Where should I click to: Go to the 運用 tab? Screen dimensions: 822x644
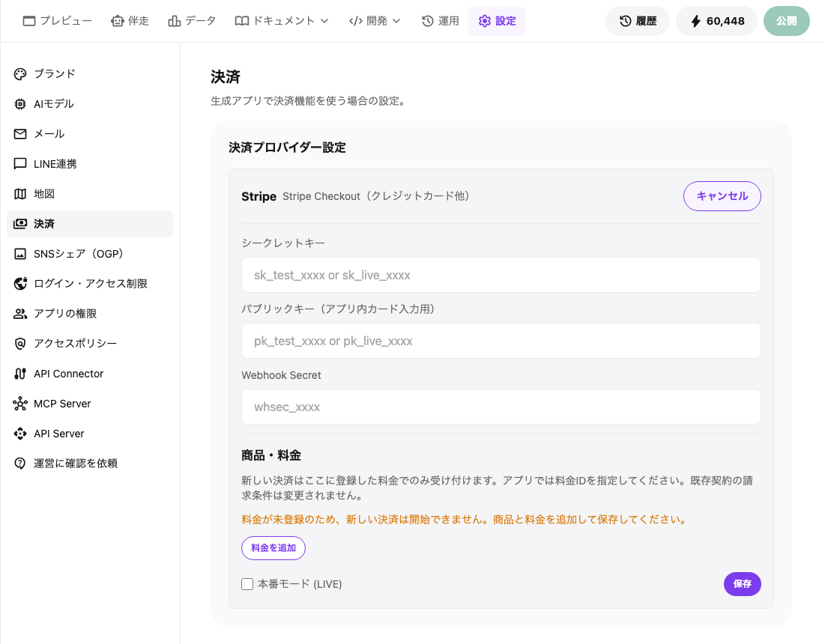(441, 21)
